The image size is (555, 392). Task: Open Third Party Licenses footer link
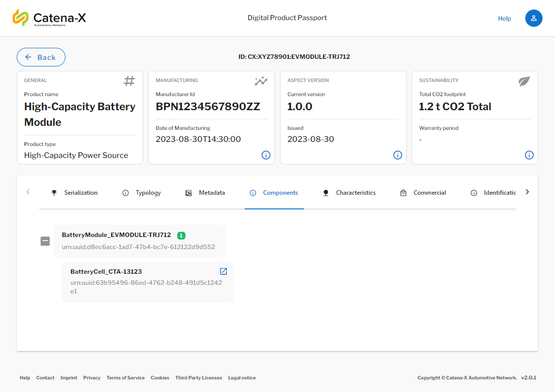[198, 378]
